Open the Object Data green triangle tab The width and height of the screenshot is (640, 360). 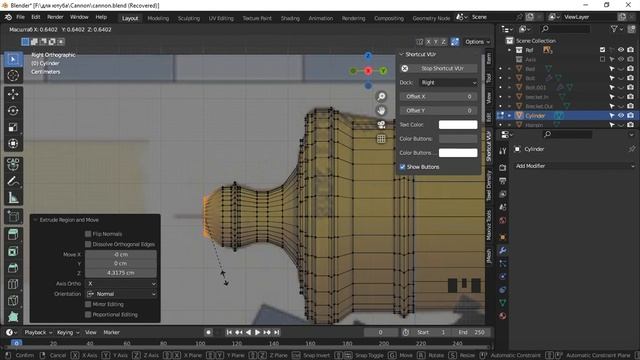pyautogui.click(x=503, y=303)
